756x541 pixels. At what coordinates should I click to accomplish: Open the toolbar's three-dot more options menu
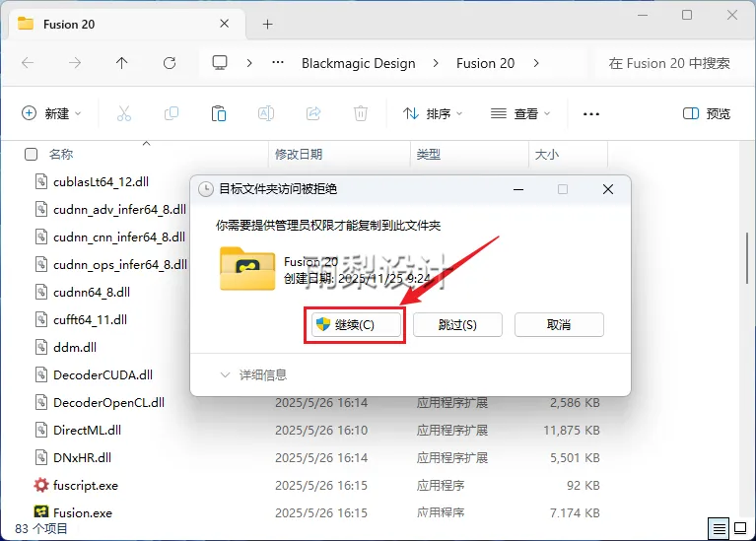pos(591,114)
